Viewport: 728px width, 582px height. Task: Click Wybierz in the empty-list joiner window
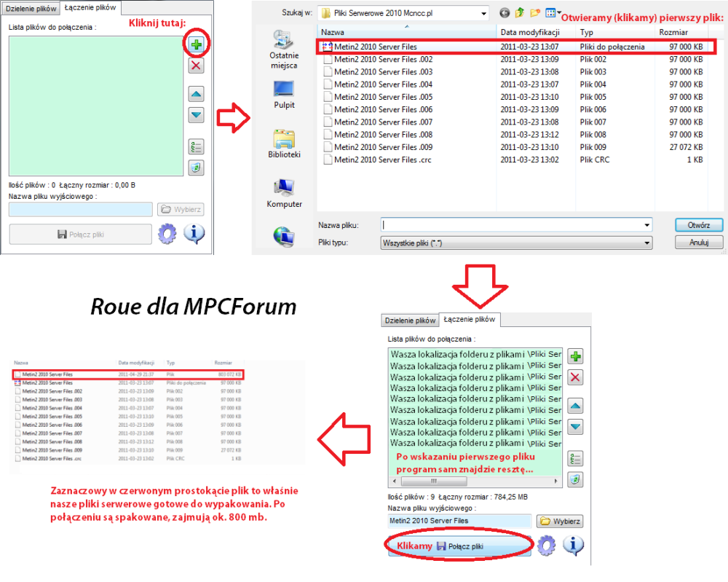click(x=181, y=210)
